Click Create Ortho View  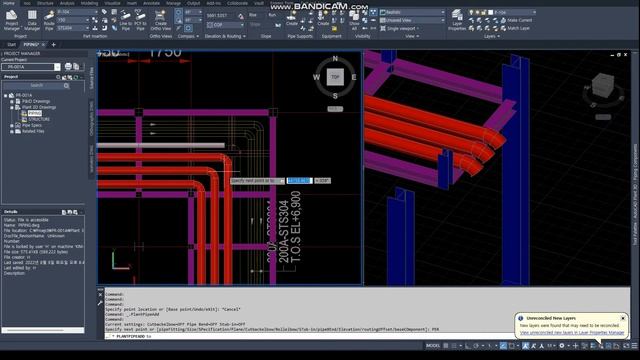click(160, 20)
